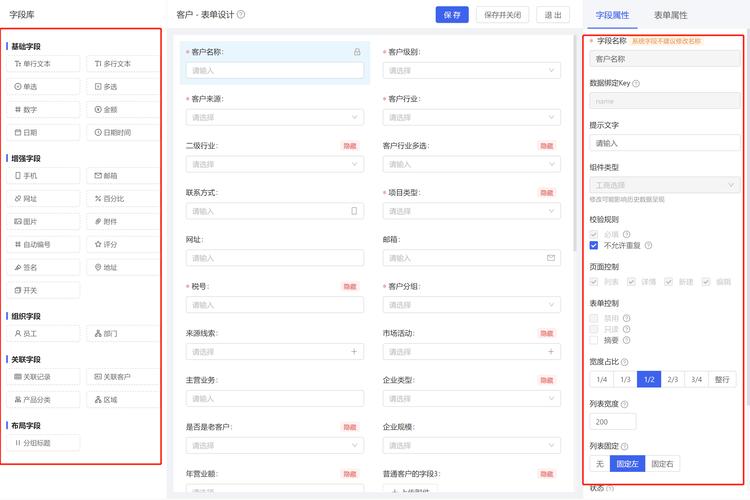Set width ratio to 1/4
The width and height of the screenshot is (750, 500).
click(x=602, y=379)
